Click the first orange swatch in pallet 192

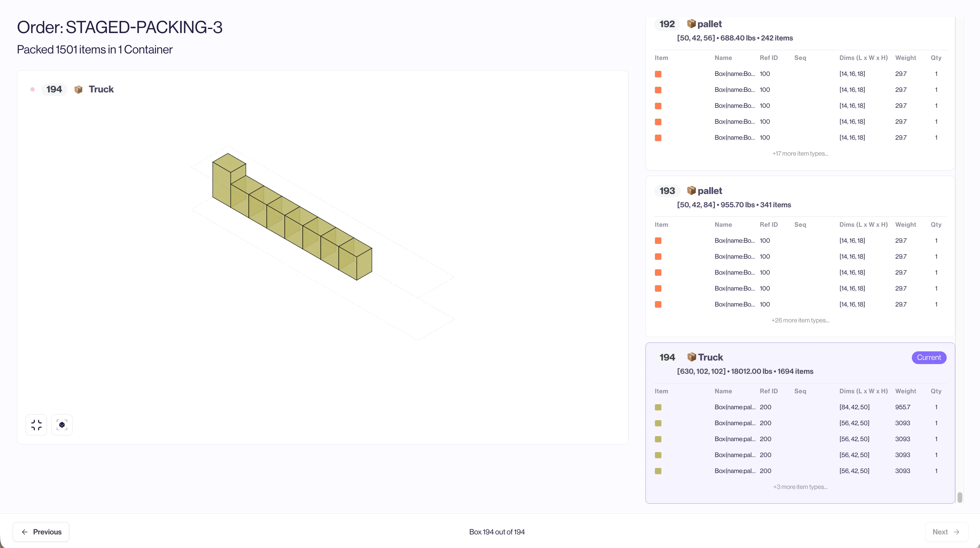[658, 74]
